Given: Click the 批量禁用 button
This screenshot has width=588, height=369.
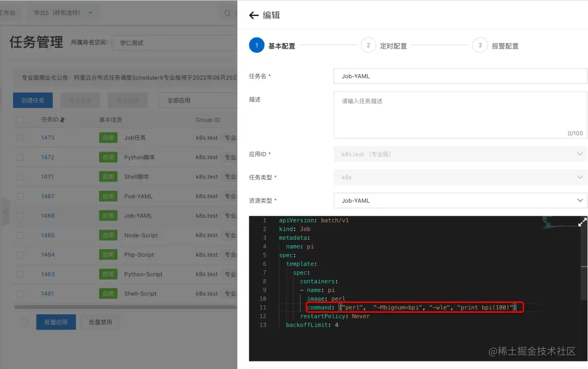Looking at the screenshot, I should (x=101, y=322).
